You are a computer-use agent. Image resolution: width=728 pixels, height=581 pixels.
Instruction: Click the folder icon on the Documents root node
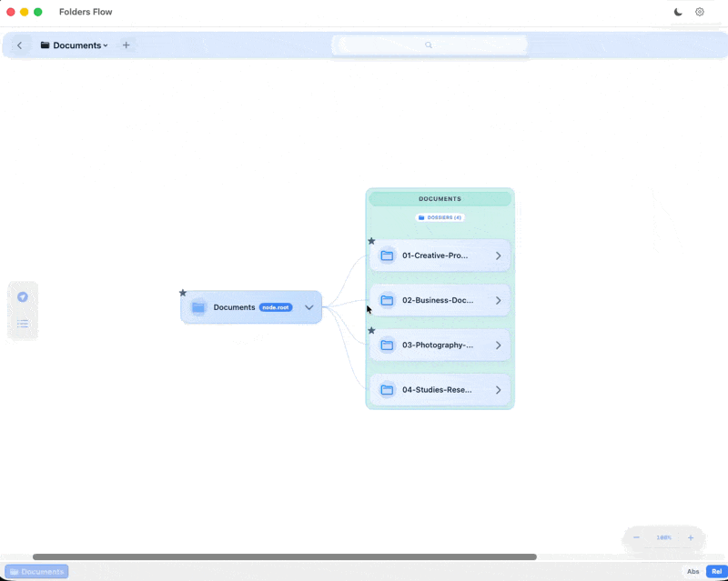[x=197, y=307]
